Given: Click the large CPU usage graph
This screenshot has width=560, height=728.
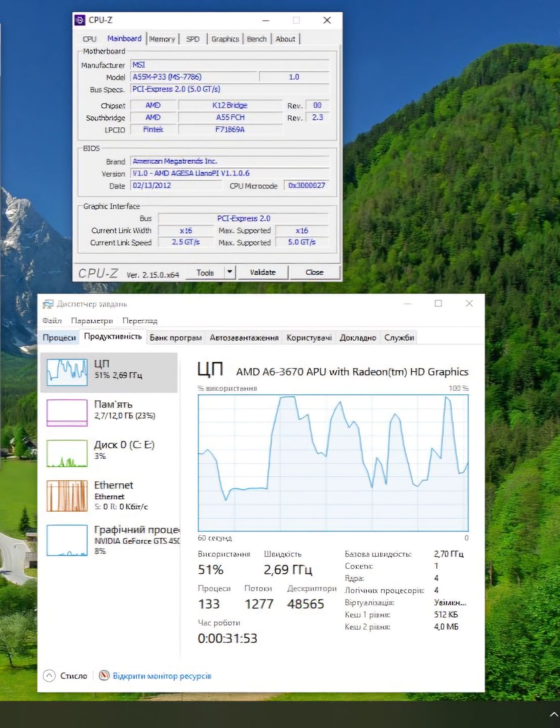Looking at the screenshot, I should click(333, 463).
